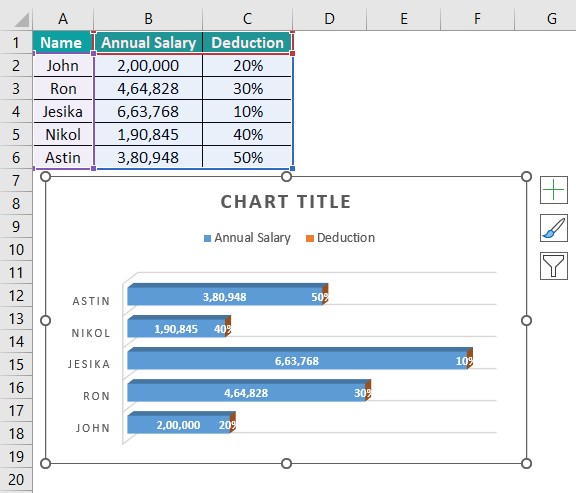
Task: Select the salary cell 3,80,948
Action: 148,158
